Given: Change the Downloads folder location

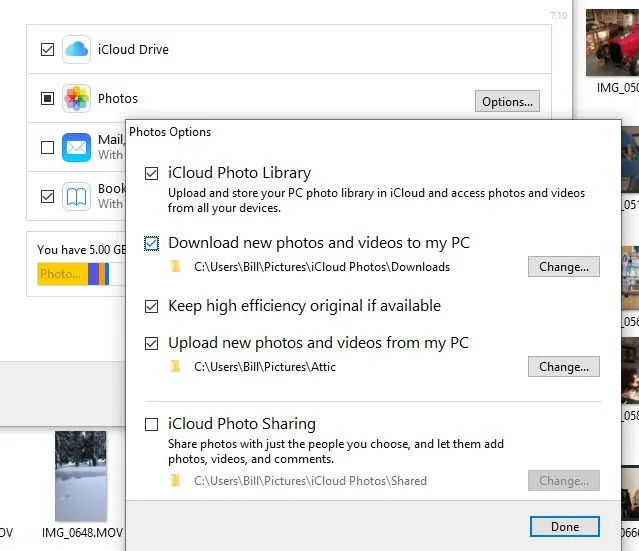Looking at the screenshot, I should (x=564, y=267).
